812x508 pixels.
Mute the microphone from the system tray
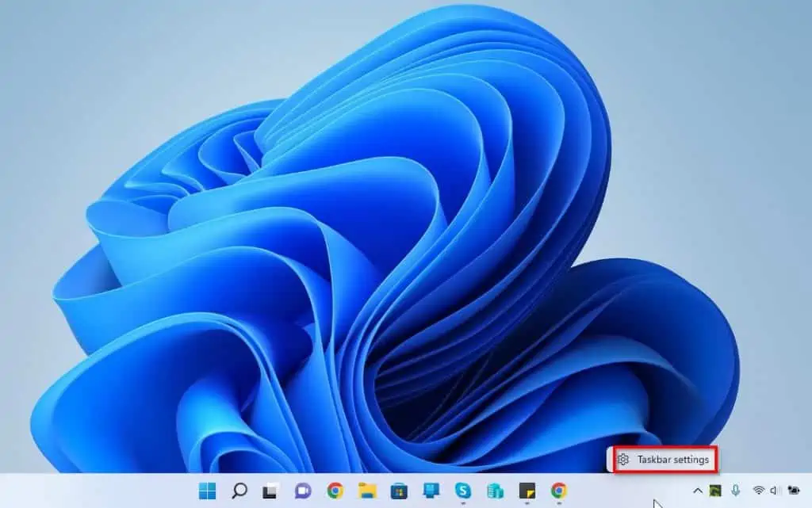(x=736, y=490)
